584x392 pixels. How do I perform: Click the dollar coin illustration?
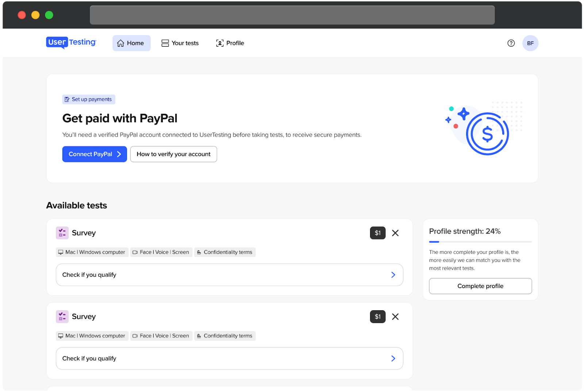[x=487, y=134]
